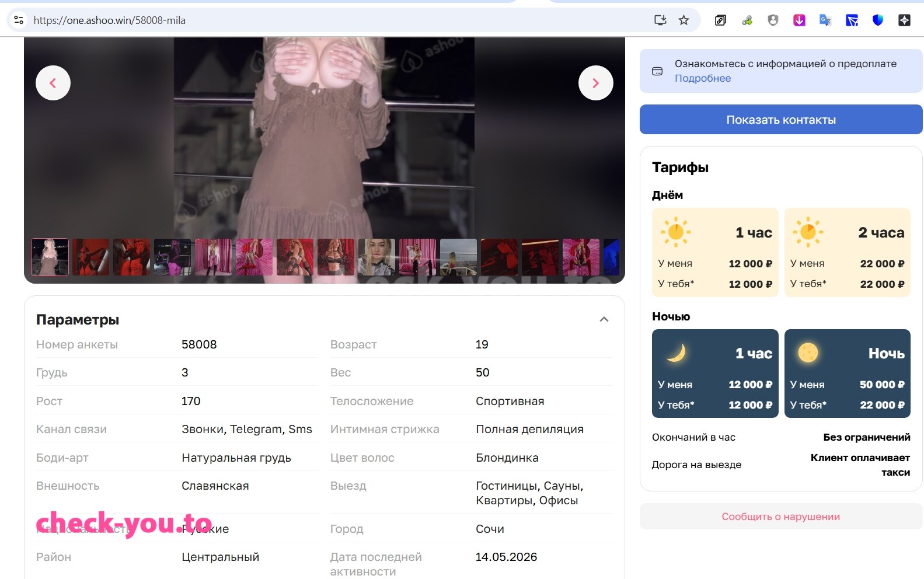Select the first gallery thumbnail
Screen dimensions: 924x579
(50, 257)
